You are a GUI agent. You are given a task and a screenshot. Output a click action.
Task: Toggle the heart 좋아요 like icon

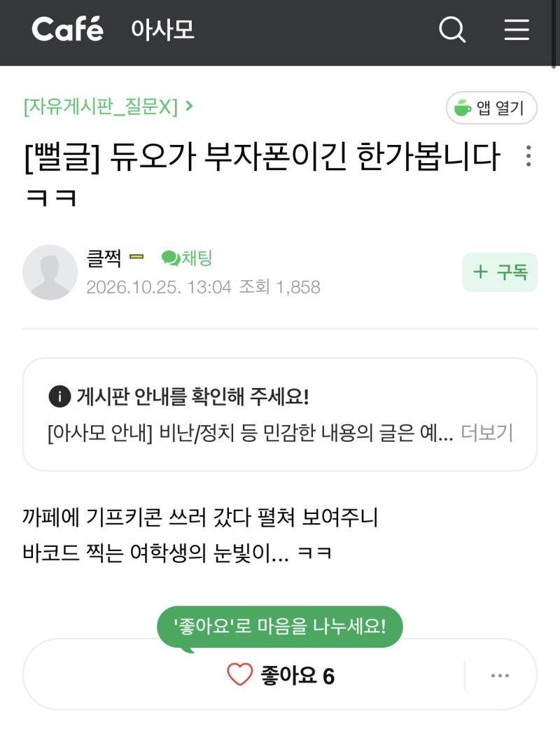click(x=239, y=675)
